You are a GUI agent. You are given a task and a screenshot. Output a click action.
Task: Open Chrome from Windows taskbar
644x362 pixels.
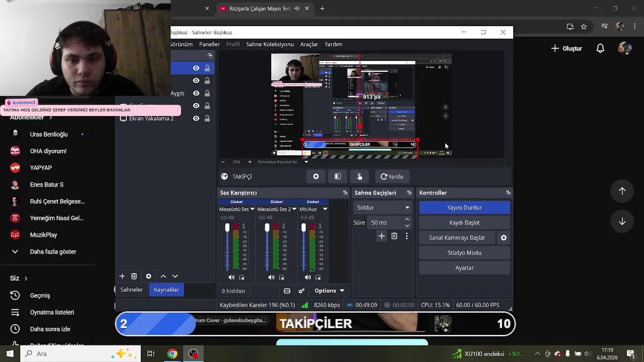click(172, 354)
